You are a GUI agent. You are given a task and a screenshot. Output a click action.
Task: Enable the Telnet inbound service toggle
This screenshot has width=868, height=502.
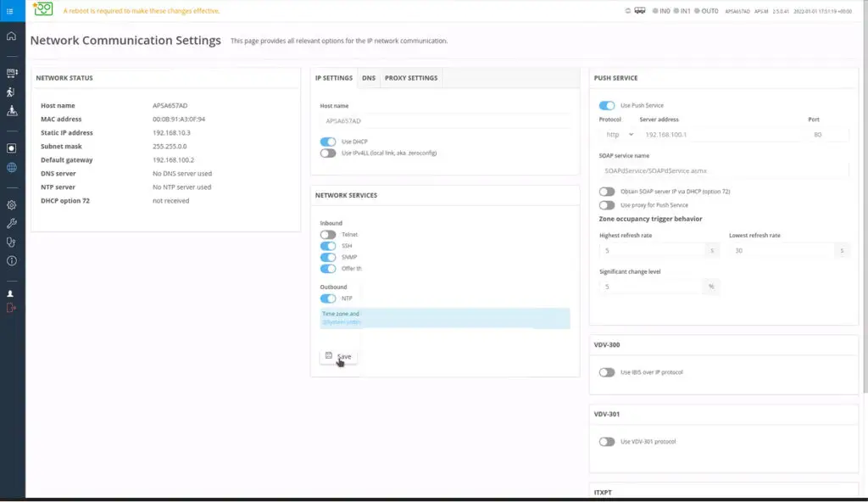tap(328, 234)
